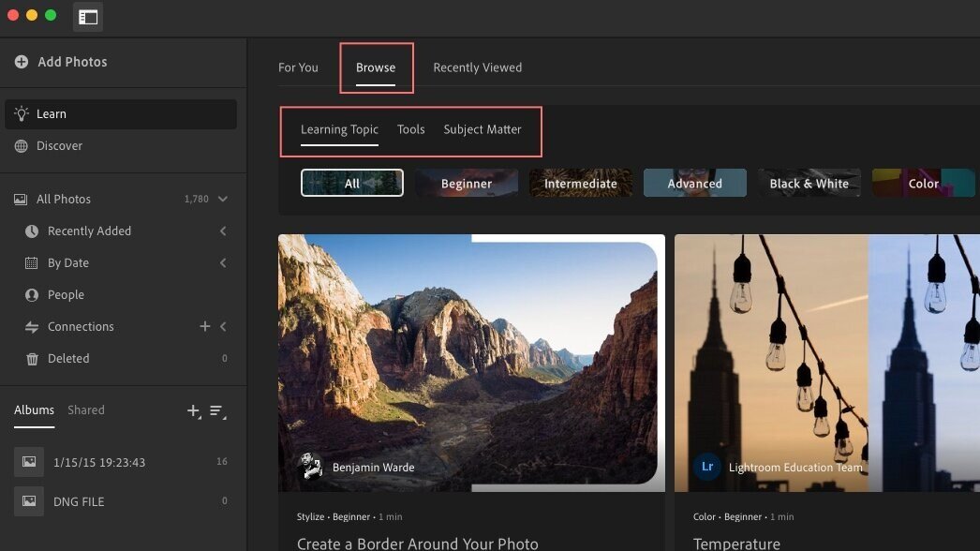Image resolution: width=980 pixels, height=551 pixels.
Task: Open the Subject Matter tab
Action: pyautogui.click(x=482, y=129)
